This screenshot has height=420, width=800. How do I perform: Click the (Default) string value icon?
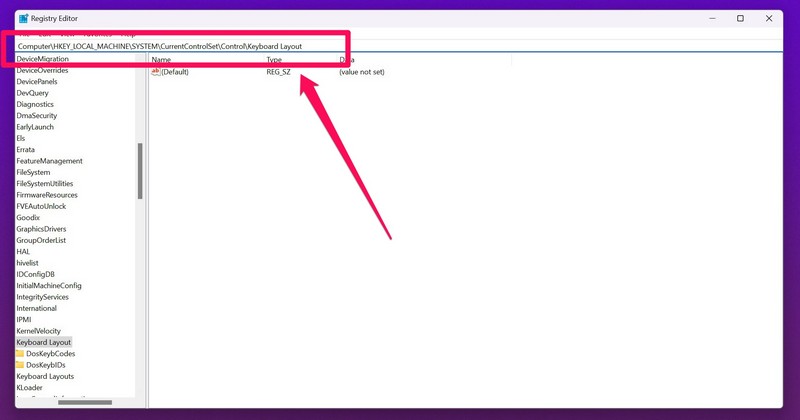[156, 72]
